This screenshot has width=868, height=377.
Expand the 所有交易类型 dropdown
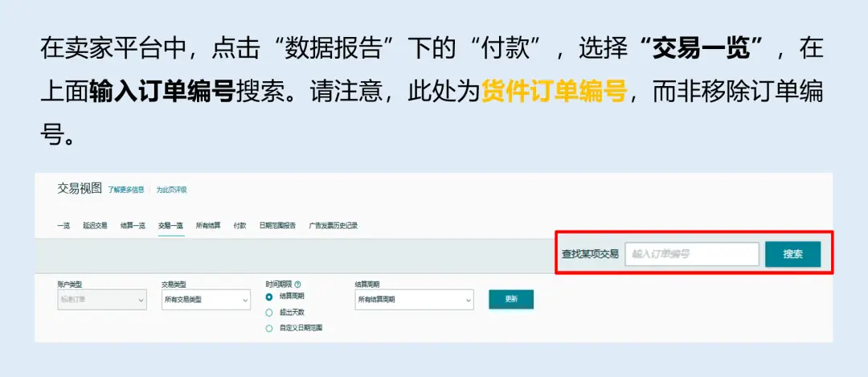click(206, 300)
